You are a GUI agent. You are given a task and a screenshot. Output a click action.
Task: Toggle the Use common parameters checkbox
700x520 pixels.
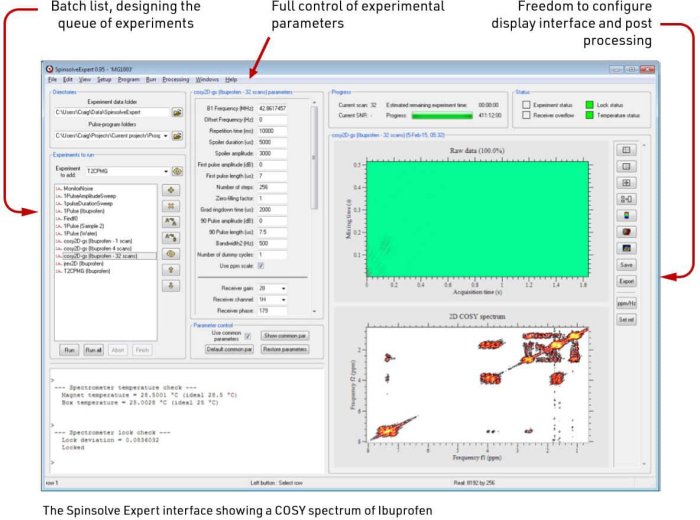click(248, 335)
